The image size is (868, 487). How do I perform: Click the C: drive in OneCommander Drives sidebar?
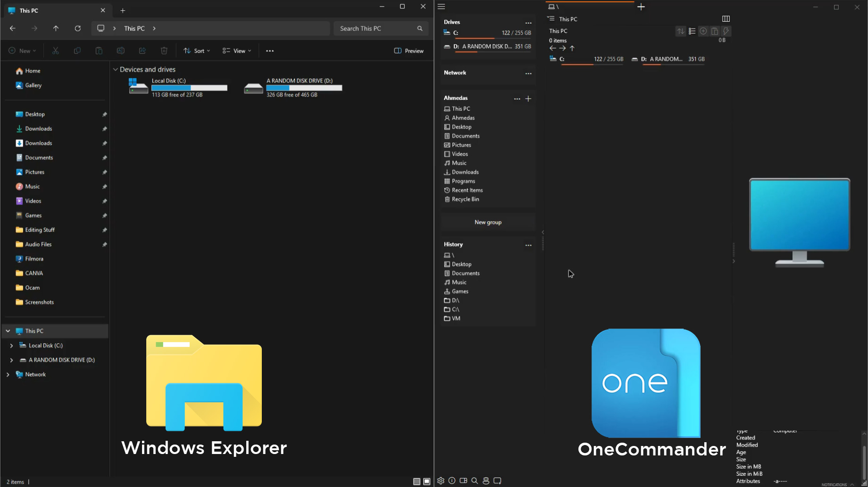pos(487,33)
